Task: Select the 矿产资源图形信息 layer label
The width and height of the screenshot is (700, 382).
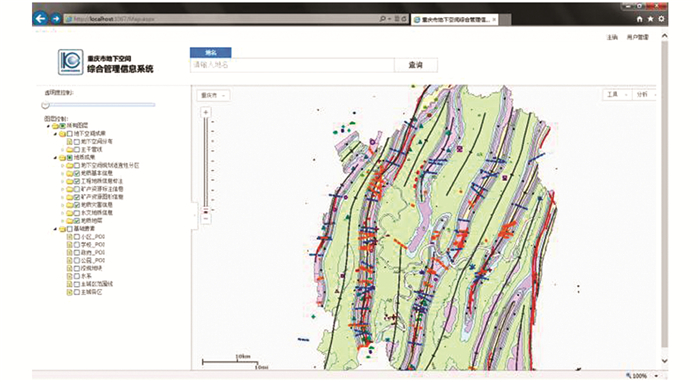Action: pos(102,197)
